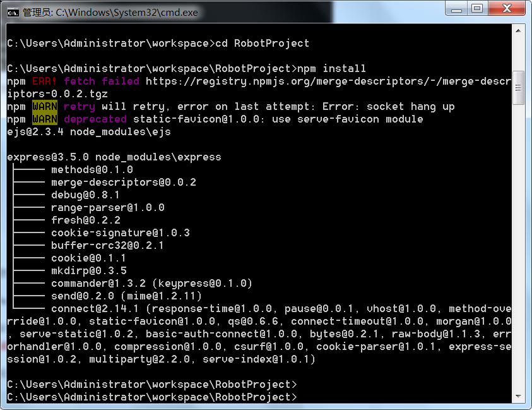Click the second-to-last RobotProject prompt line
Image resolution: width=532 pixels, height=410 pixels.
152,385
